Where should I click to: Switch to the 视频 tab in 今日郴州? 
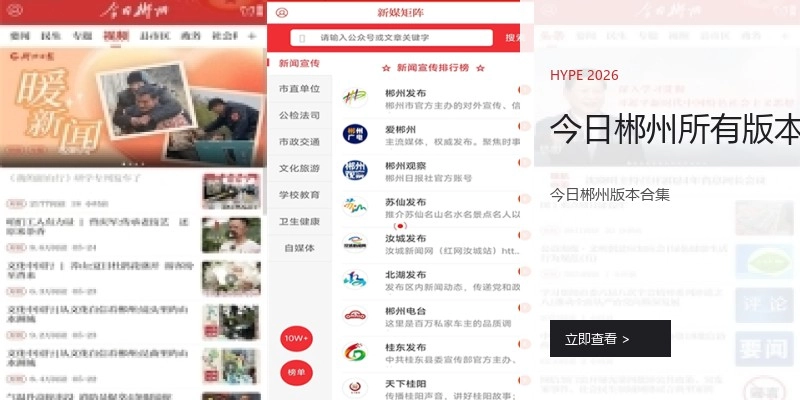point(116,36)
